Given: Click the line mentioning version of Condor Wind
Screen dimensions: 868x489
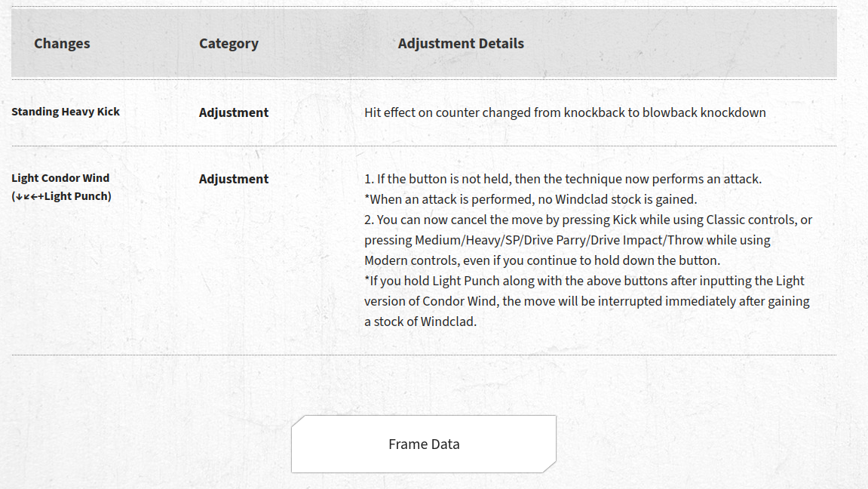Looking at the screenshot, I should tap(587, 301).
